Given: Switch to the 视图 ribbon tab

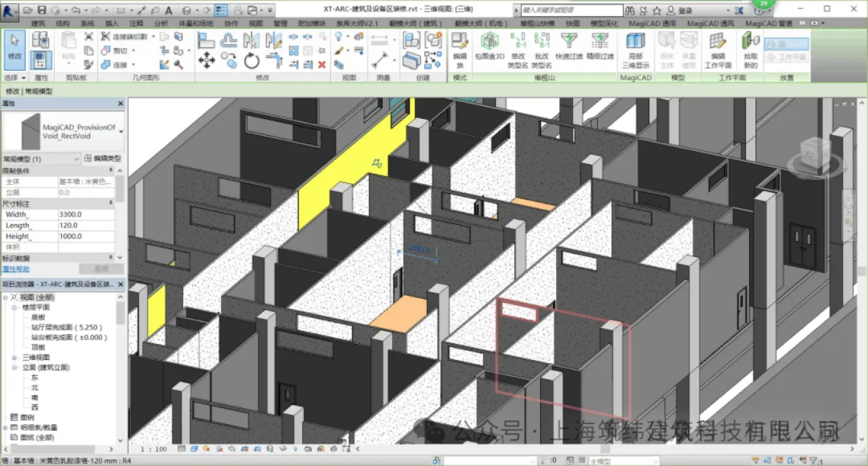Looking at the screenshot, I should coord(256,23).
